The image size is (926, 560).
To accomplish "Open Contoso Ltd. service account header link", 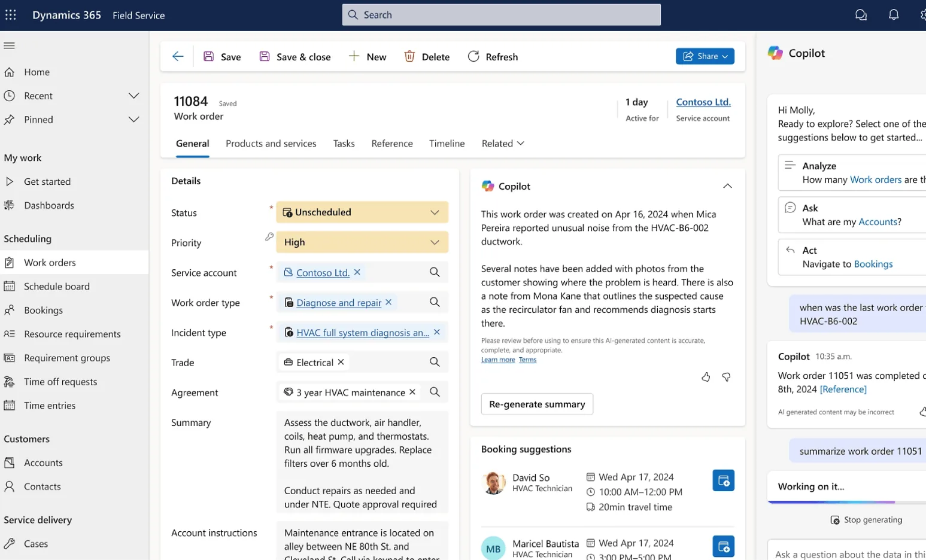I will pos(703,102).
